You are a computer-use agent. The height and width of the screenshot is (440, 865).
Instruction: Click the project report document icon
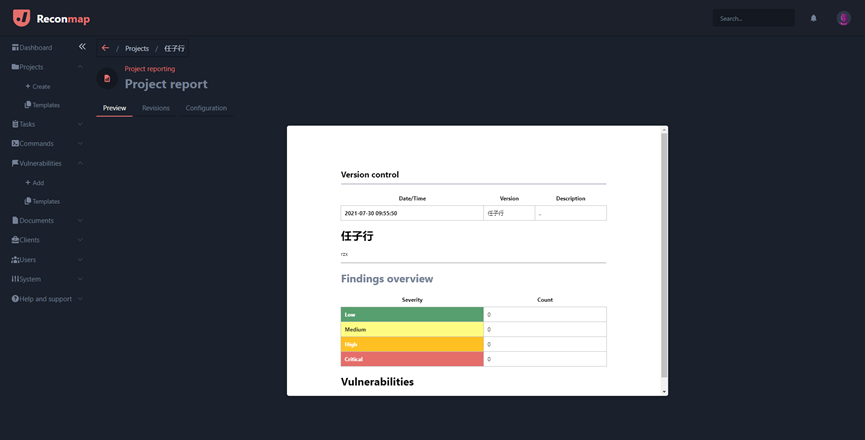coord(107,78)
